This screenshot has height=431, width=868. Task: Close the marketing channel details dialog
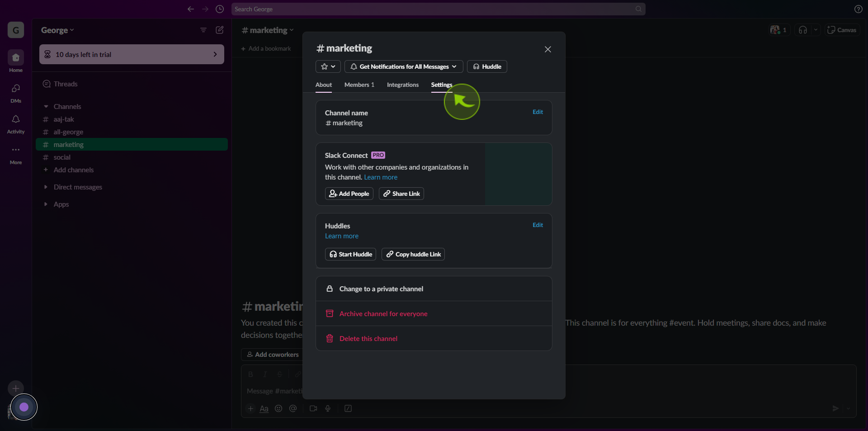(548, 49)
